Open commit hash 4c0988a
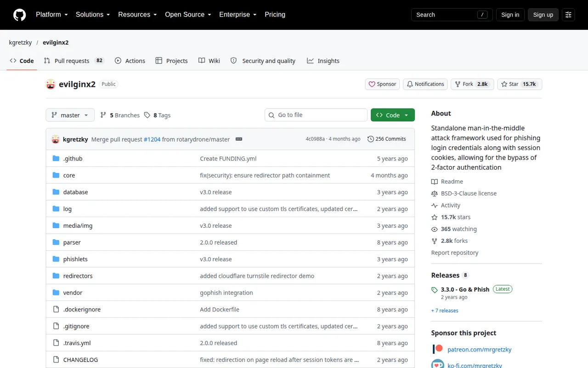Viewport: 588px width, 368px height. [x=315, y=139]
